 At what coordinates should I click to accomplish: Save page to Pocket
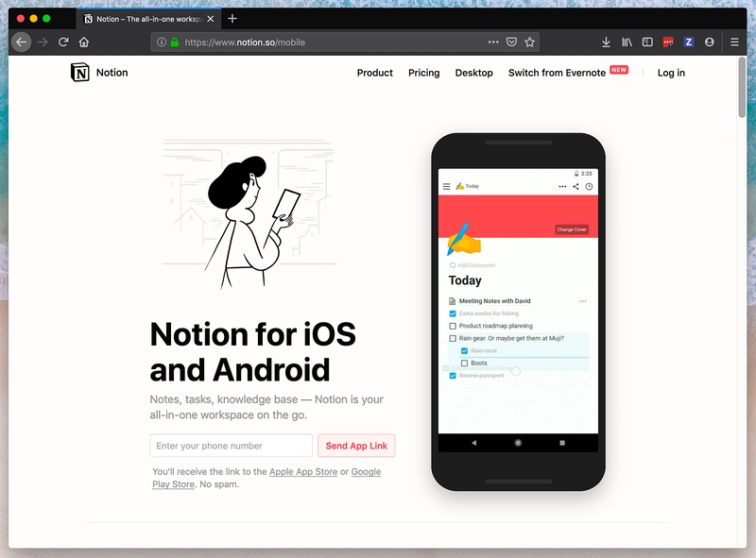click(511, 42)
